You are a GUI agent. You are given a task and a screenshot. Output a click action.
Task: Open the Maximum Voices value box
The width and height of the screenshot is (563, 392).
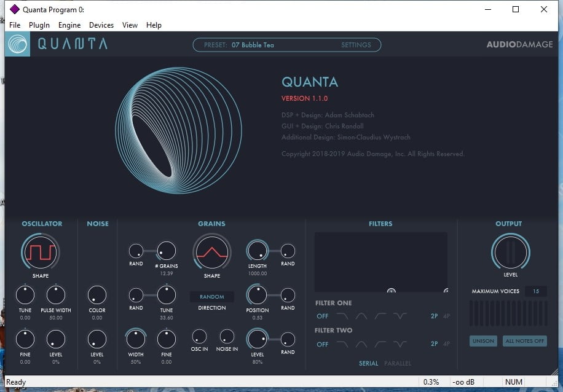pyautogui.click(x=536, y=291)
